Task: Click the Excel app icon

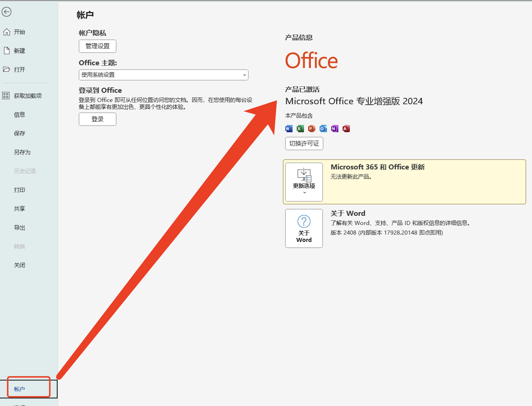Action: (300, 128)
